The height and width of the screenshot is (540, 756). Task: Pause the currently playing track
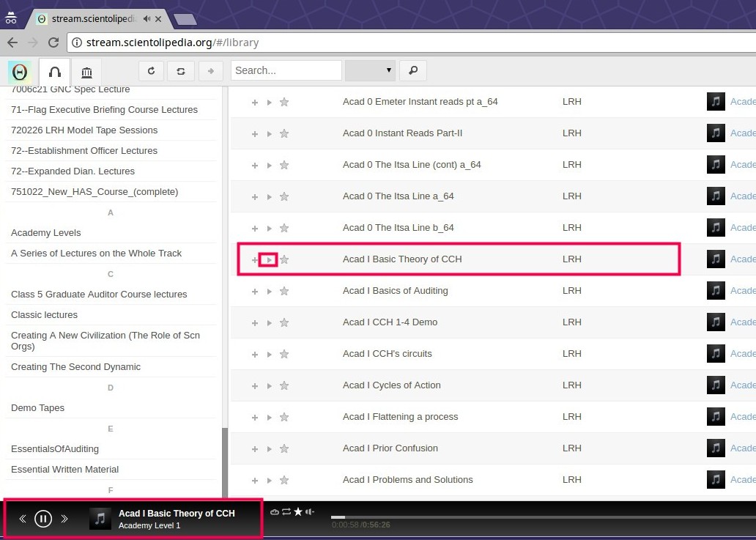pyautogui.click(x=43, y=518)
